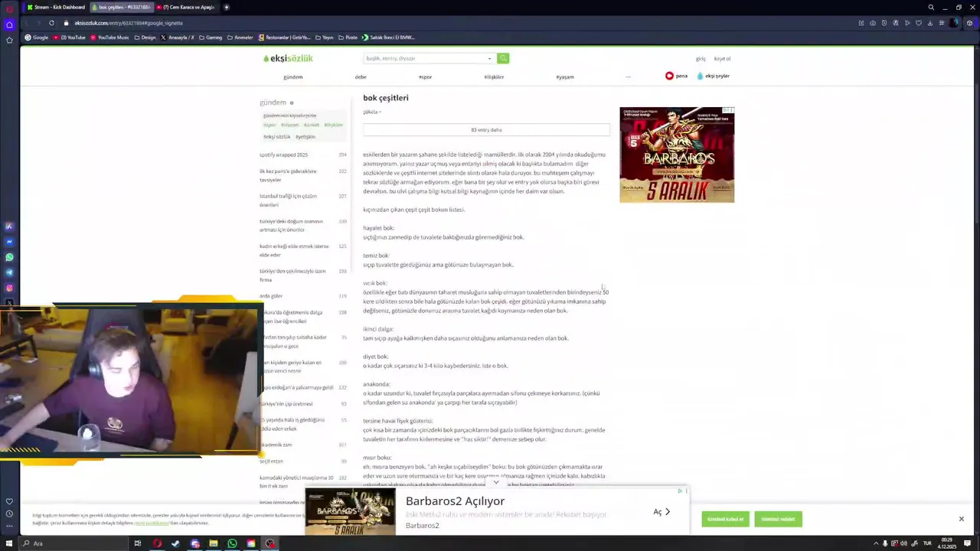The image size is (980, 551).
Task: Open the şükela sort dropdown
Action: point(371,112)
